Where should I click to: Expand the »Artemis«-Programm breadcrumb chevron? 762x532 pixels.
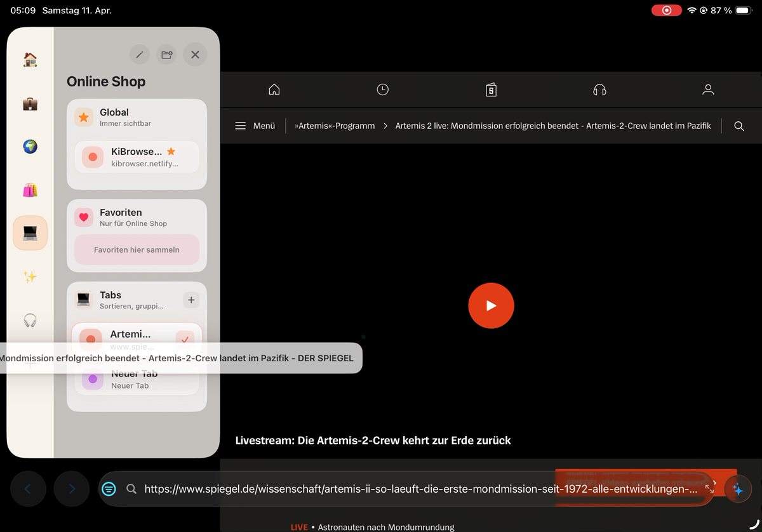385,126
